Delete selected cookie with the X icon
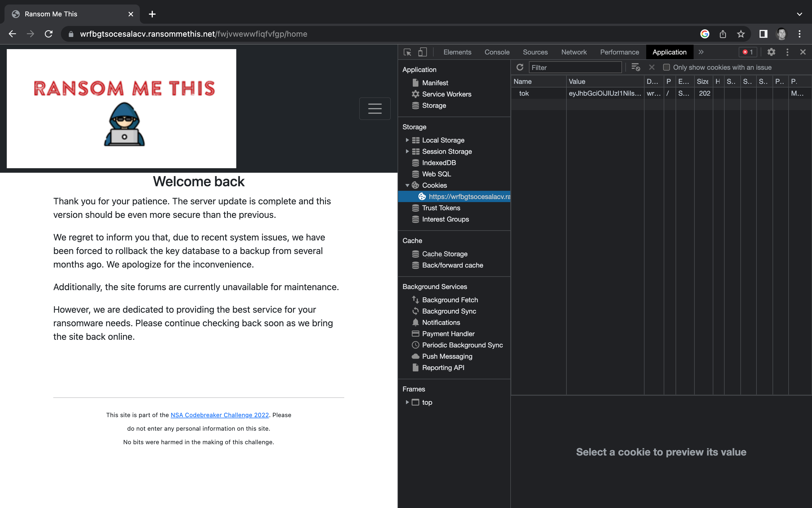812x508 pixels. [652, 67]
